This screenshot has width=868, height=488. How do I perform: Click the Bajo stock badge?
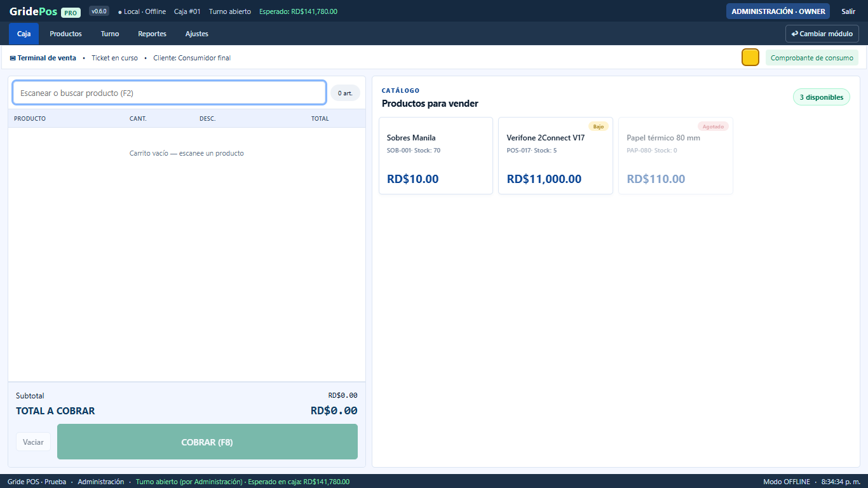[599, 126]
